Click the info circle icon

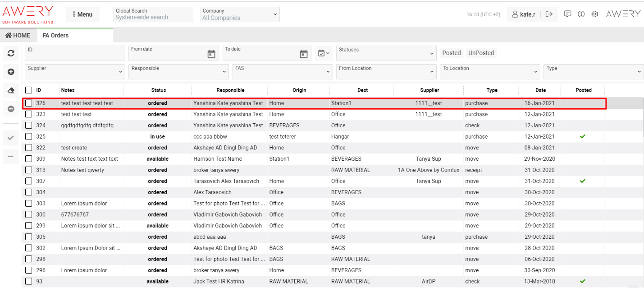click(581, 14)
